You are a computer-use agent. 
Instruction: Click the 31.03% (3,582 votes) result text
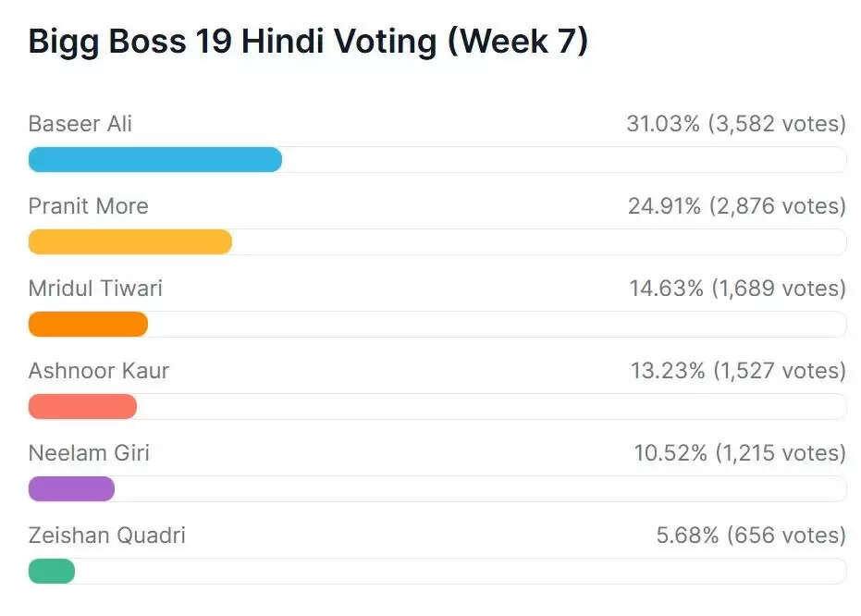(x=736, y=124)
